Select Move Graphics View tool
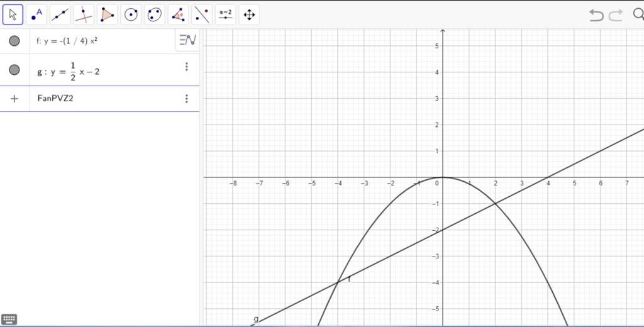 pyautogui.click(x=249, y=14)
